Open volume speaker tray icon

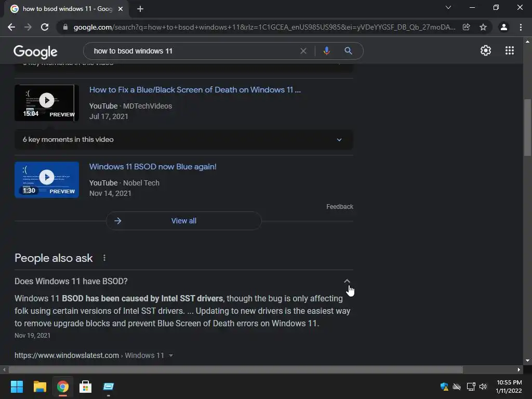483,387
